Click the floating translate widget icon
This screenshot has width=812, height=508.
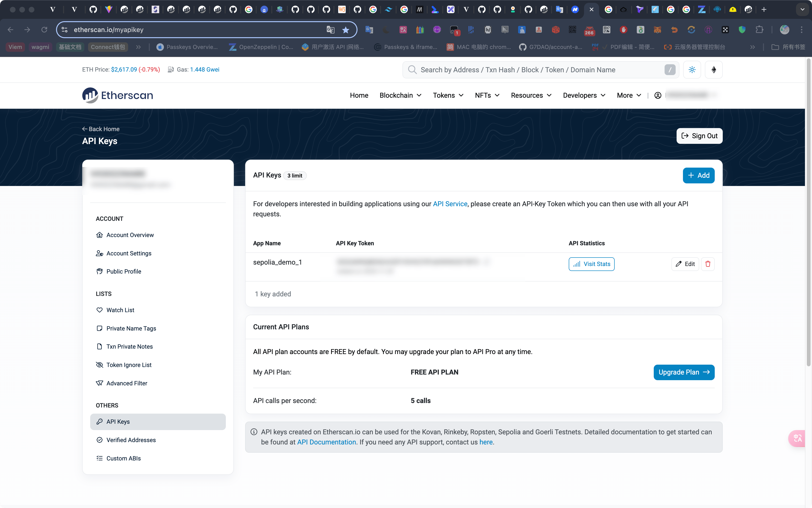pos(797,439)
